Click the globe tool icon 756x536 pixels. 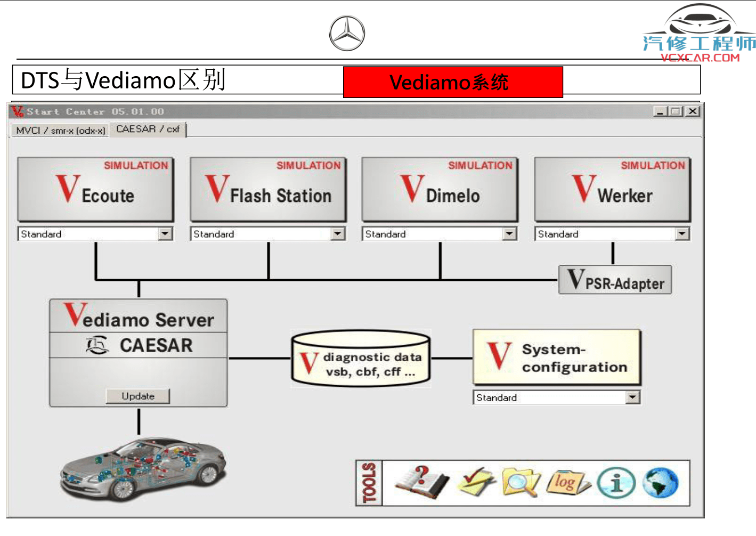point(660,483)
